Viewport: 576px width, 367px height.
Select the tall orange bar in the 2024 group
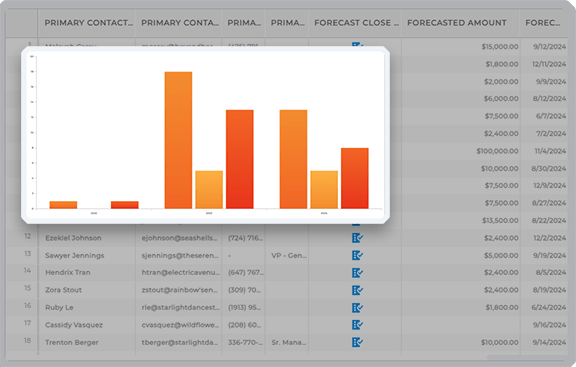[293, 159]
